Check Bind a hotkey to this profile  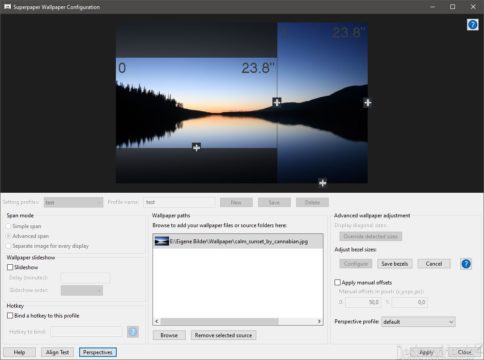click(10, 316)
